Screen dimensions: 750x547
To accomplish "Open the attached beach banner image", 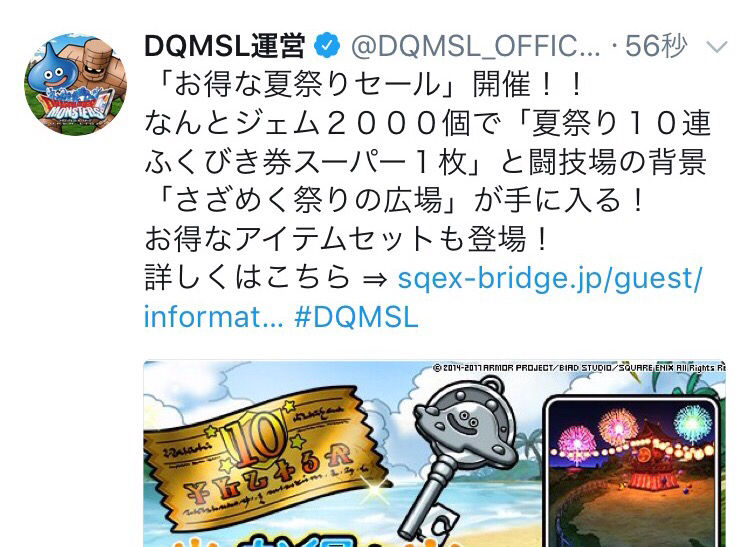I will [435, 454].
